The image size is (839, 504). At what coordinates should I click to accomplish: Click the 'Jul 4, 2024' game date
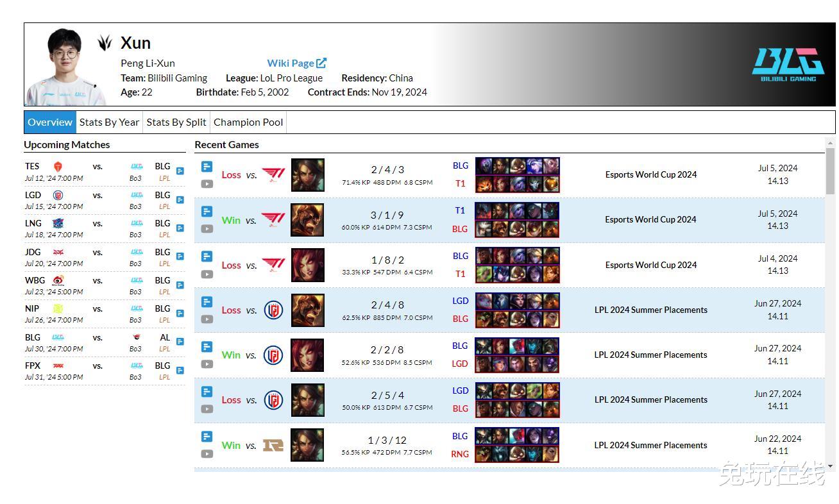click(777, 258)
